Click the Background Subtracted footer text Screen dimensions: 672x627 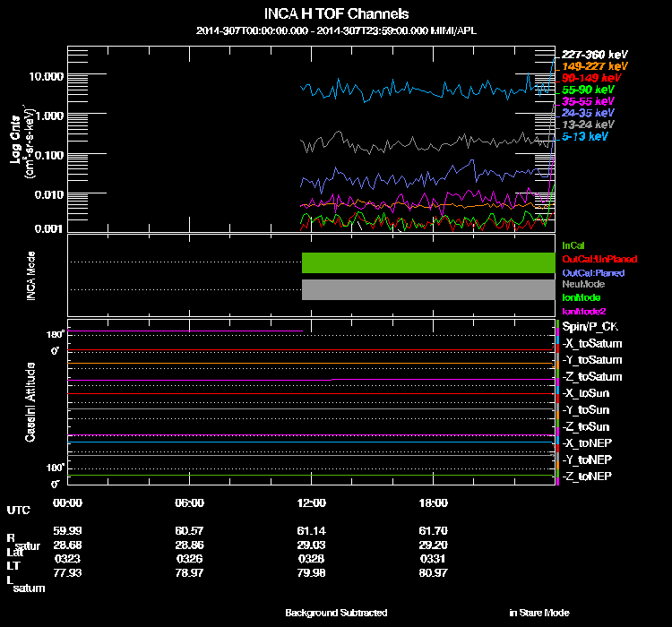tap(336, 613)
